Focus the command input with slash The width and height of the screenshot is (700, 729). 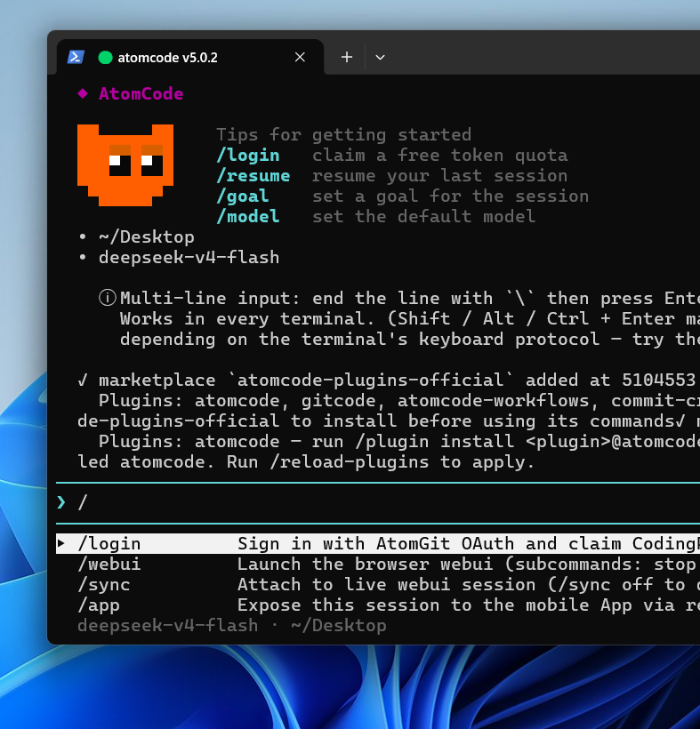tap(378, 502)
